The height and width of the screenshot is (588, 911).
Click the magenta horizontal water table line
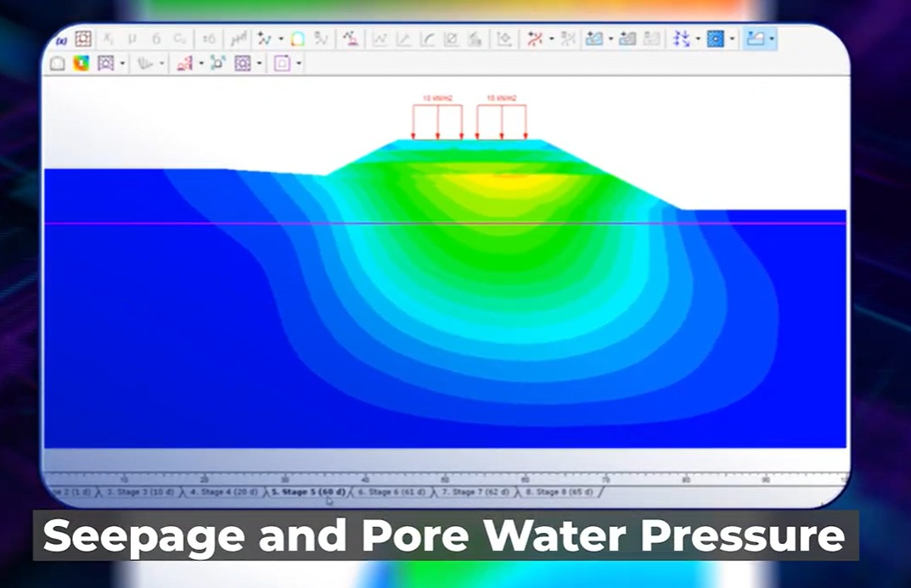[x=445, y=223]
